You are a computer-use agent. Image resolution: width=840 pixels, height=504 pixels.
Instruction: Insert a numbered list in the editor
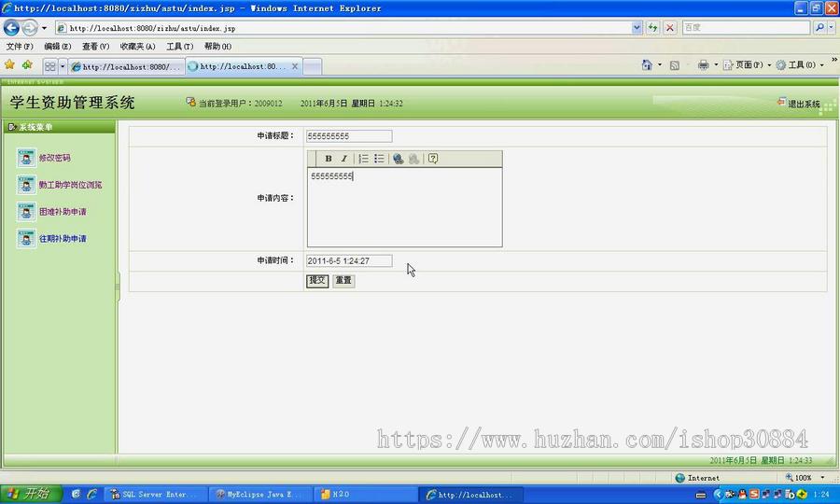click(363, 159)
